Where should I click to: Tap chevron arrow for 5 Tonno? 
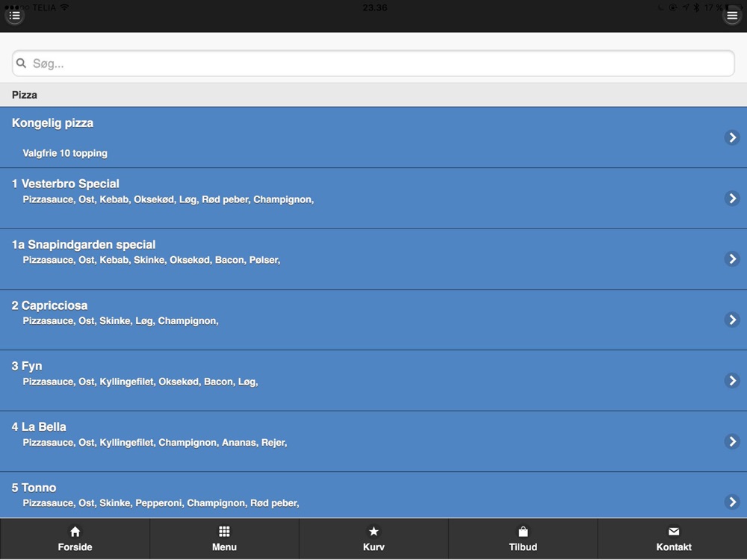pos(732,502)
